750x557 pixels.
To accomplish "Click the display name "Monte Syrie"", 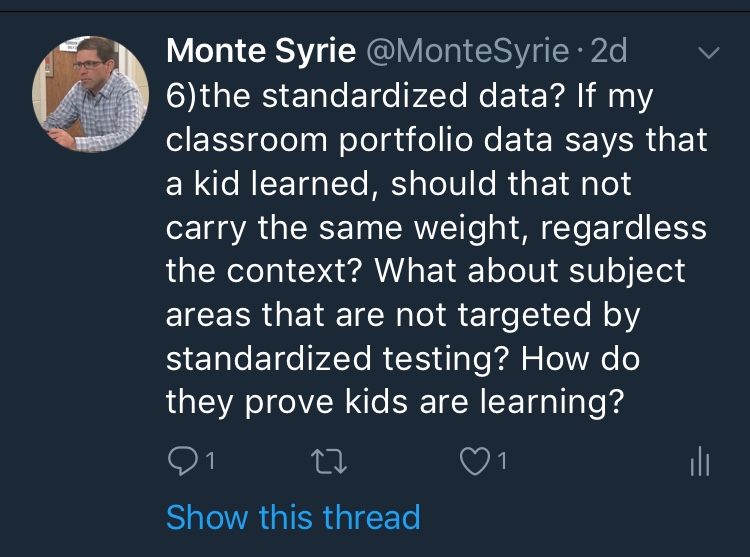I will [262, 50].
